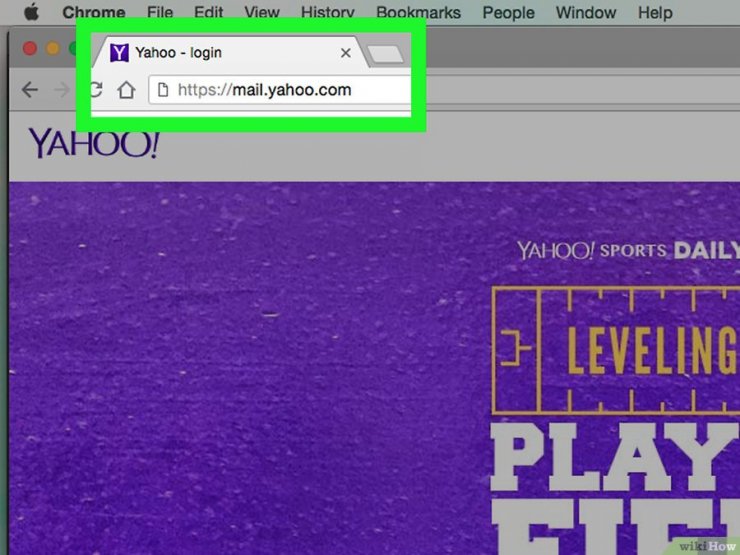Click the Yahoo favicon in the tab

119,52
